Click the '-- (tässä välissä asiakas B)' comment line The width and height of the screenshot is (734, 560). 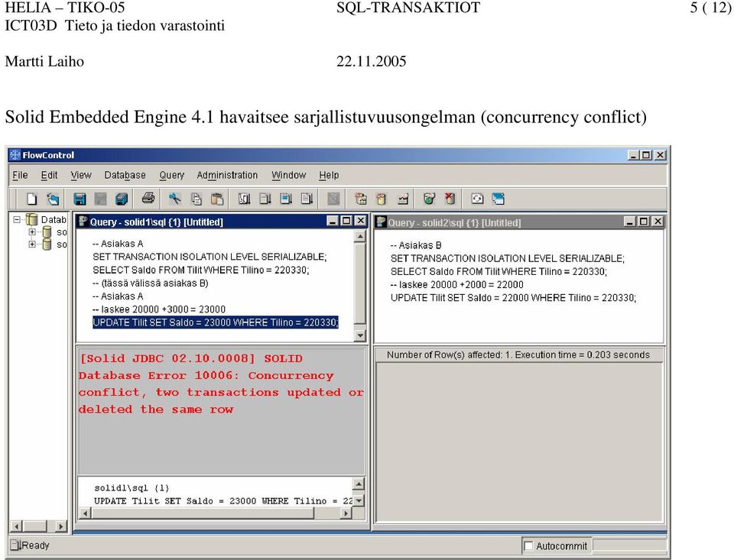point(151,283)
